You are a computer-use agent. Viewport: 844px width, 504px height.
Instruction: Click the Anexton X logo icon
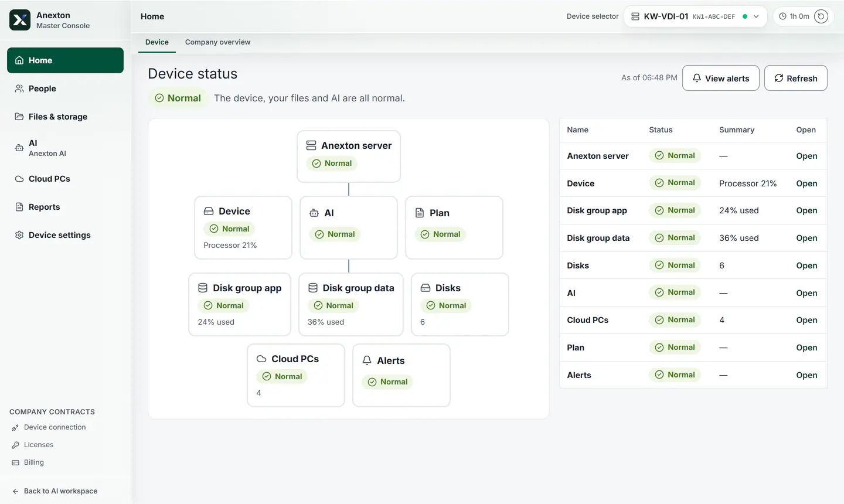20,20
